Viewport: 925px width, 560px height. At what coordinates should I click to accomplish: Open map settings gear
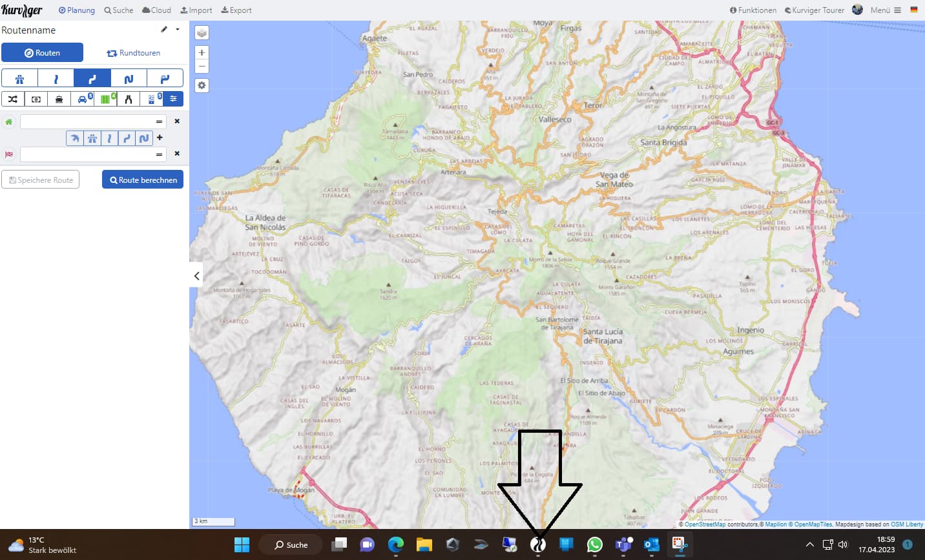202,85
